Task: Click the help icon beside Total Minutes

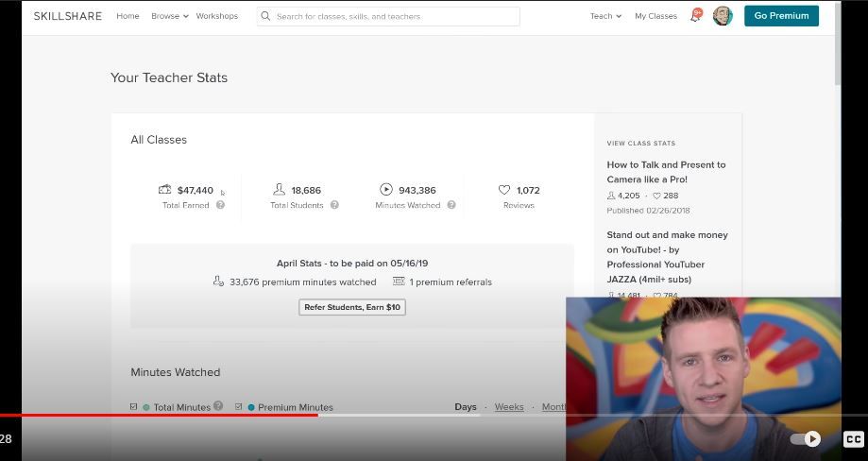Action: point(218,405)
